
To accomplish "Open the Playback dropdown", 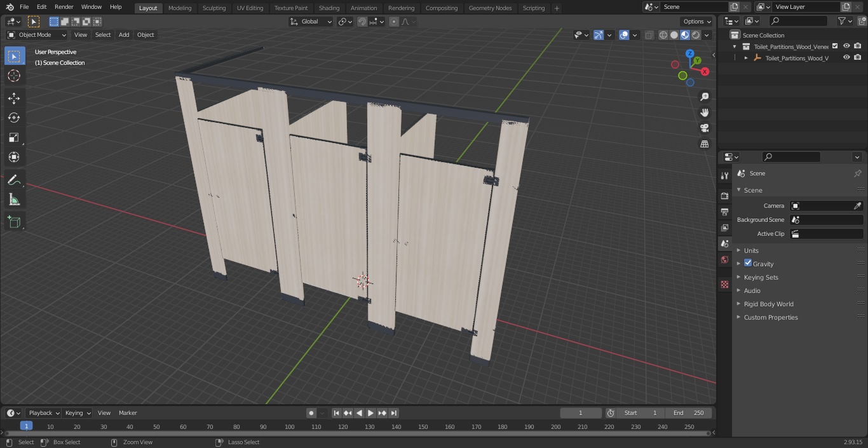I will click(x=44, y=413).
